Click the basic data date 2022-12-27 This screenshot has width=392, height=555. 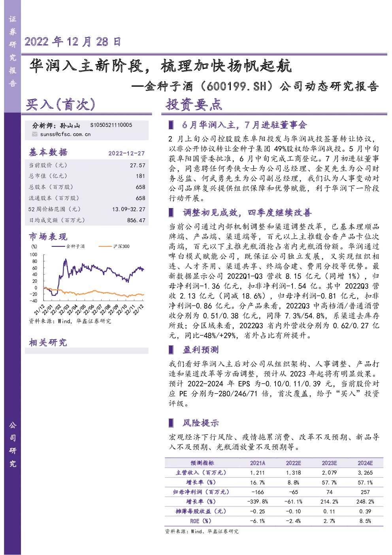(x=126, y=153)
